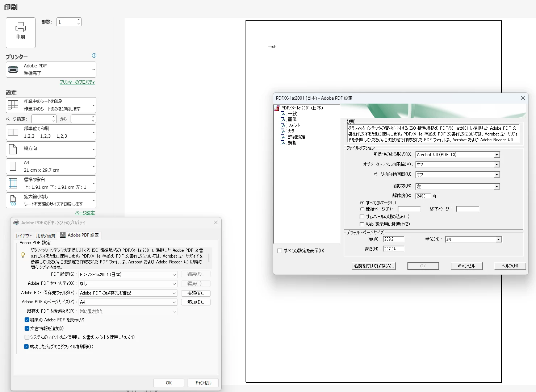This screenshot has height=392, width=536.
Task: Click the printer icon in the 印刷 button
Action: pyautogui.click(x=21, y=27)
